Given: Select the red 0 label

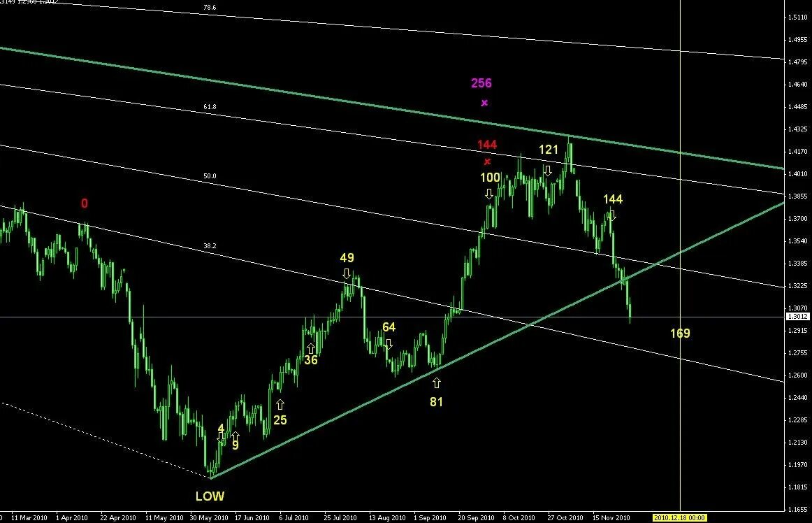Looking at the screenshot, I should [x=85, y=203].
